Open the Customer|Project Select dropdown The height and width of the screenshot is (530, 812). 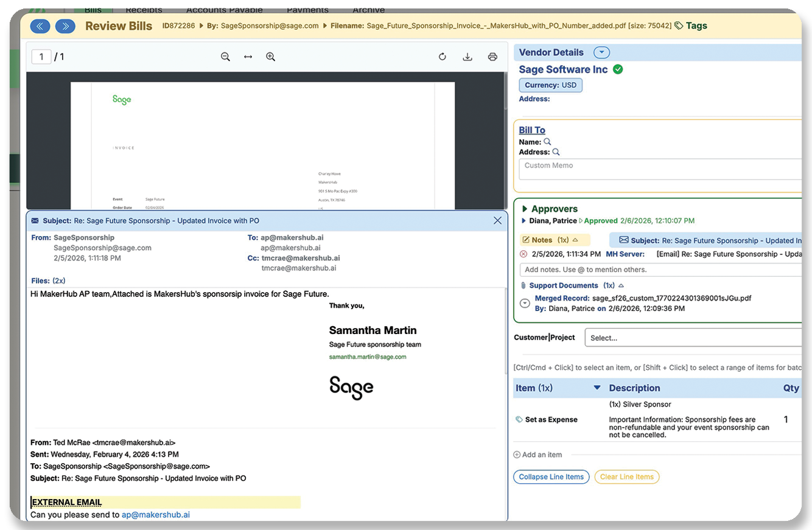click(x=693, y=338)
